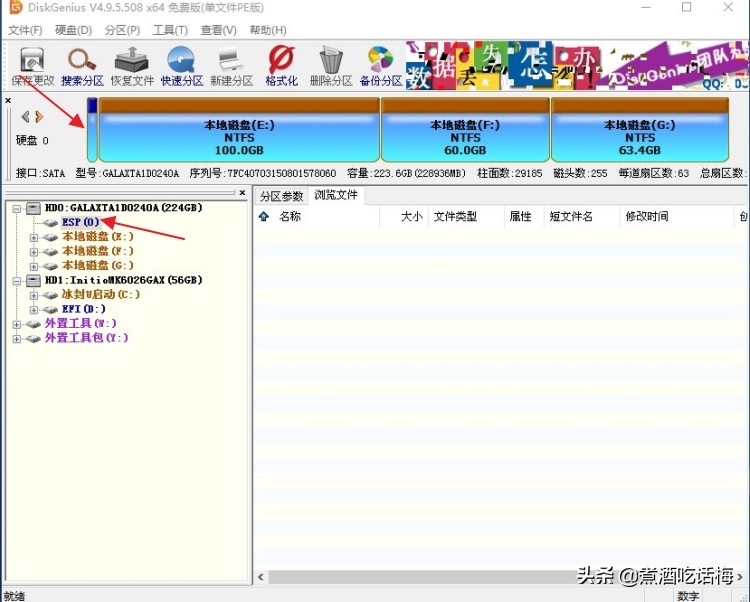The height and width of the screenshot is (602, 750).
Task: Click the F: 60.0GB partition block
Action: pos(465,130)
